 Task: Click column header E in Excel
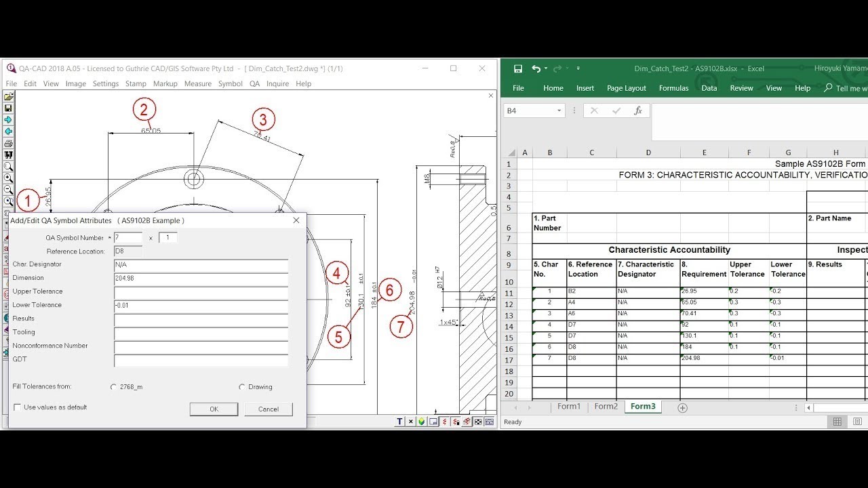(705, 152)
